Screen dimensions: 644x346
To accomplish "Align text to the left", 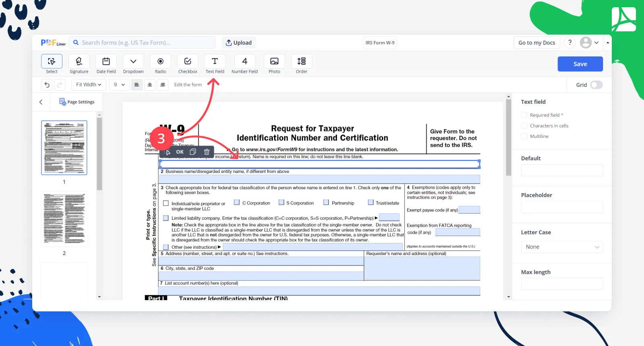I will point(137,84).
